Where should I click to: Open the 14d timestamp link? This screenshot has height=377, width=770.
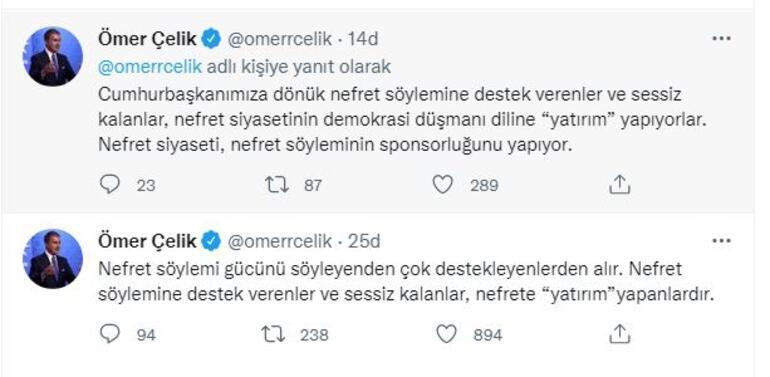(x=363, y=39)
